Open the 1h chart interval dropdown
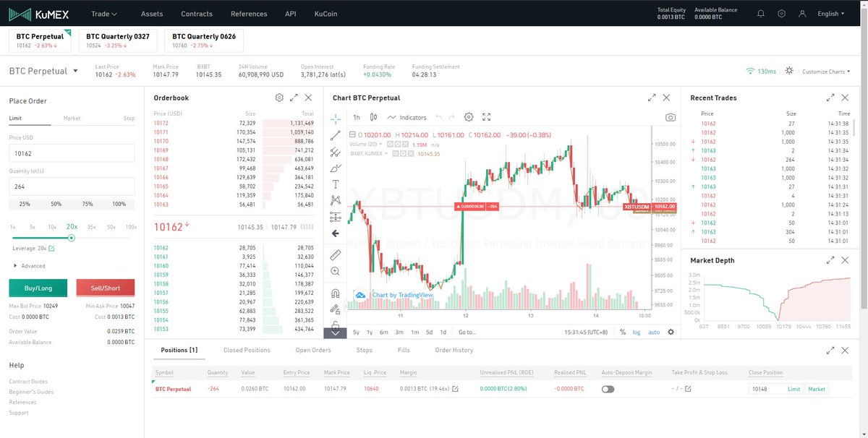This screenshot has width=868, height=438. pyautogui.click(x=357, y=117)
